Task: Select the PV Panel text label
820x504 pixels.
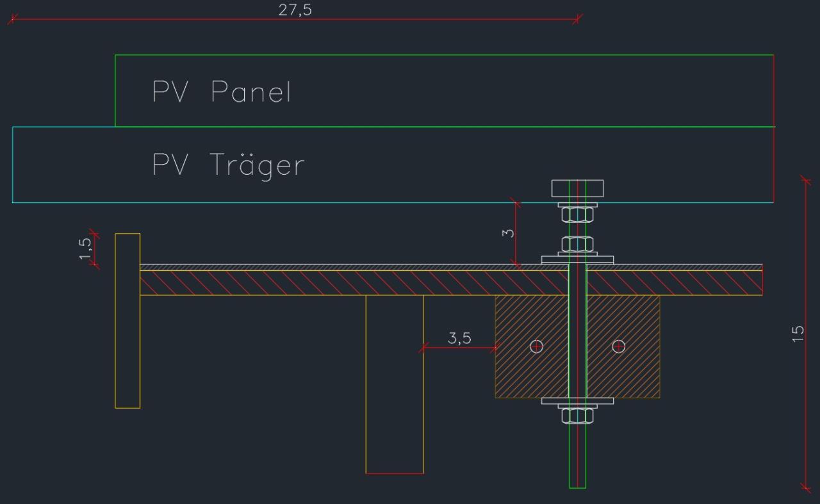Action: pos(222,92)
